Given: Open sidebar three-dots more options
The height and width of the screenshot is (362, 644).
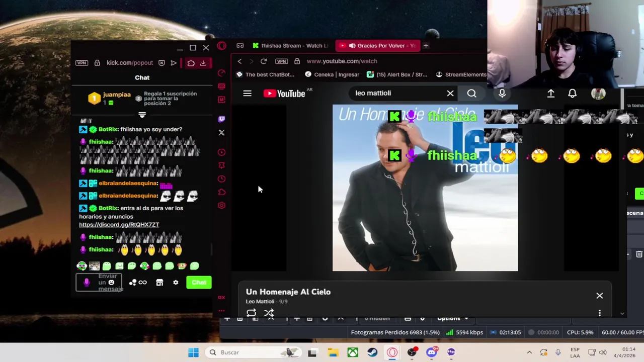Looking at the screenshot, I should [x=221, y=311].
